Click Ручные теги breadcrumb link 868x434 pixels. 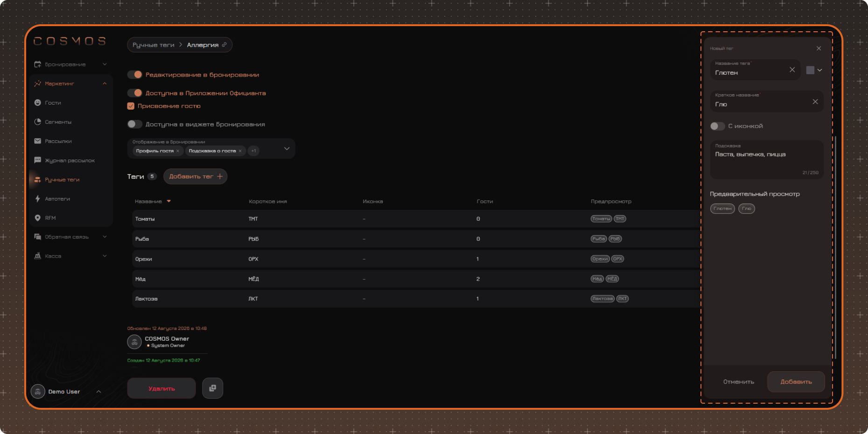point(153,45)
